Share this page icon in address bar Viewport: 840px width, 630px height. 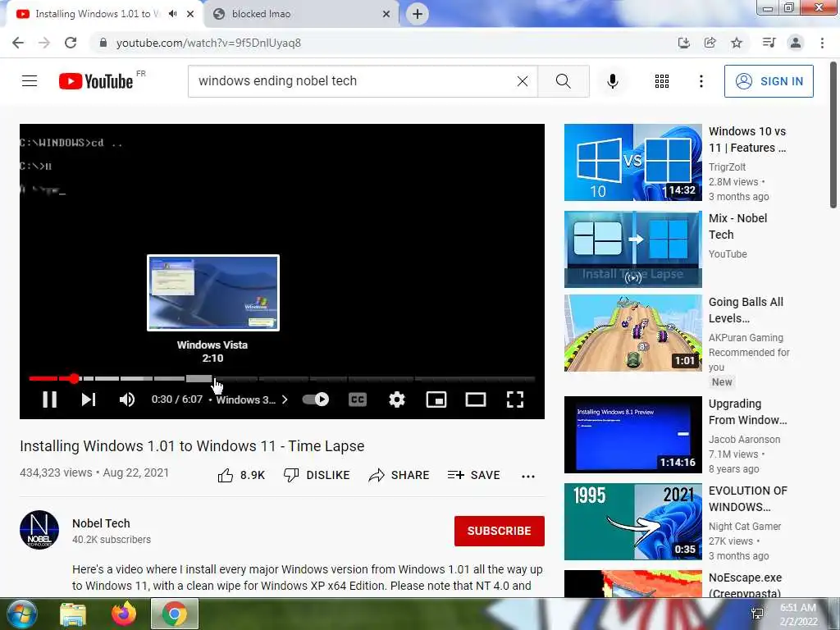coord(710,43)
